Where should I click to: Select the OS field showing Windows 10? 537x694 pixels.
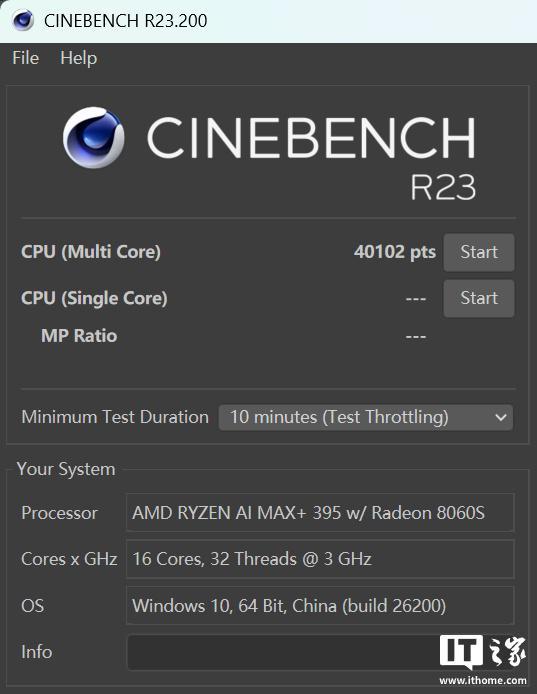[320, 605]
